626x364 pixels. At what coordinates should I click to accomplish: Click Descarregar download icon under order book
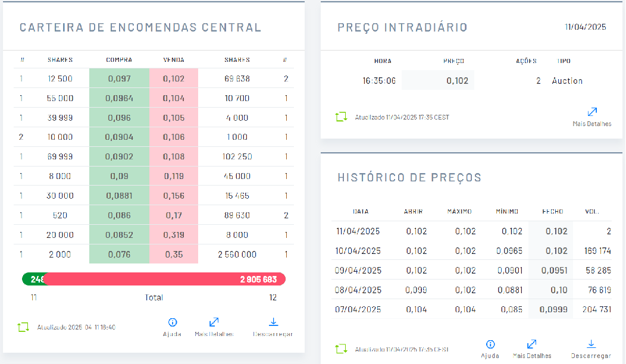click(273, 322)
